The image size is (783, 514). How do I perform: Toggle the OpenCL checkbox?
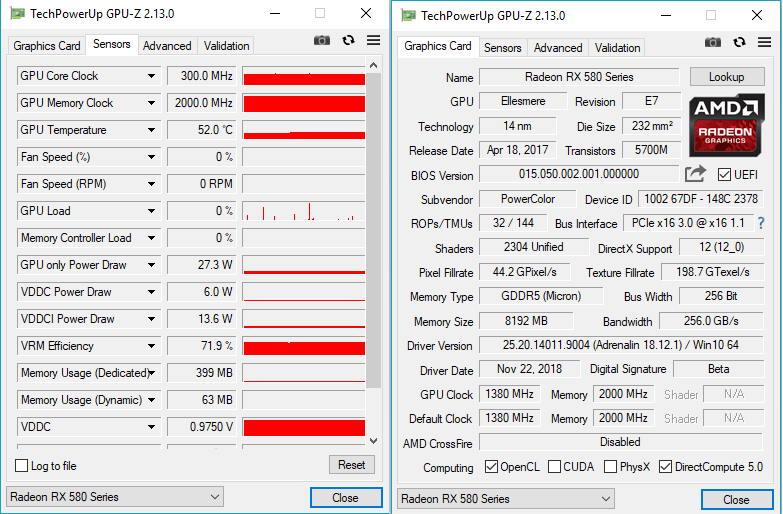(491, 467)
